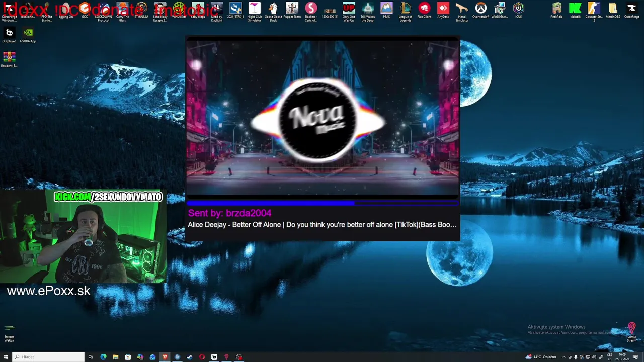The height and width of the screenshot is (362, 644).
Task: Click the 'Sent by: brzda2004' label
Action: (x=229, y=213)
